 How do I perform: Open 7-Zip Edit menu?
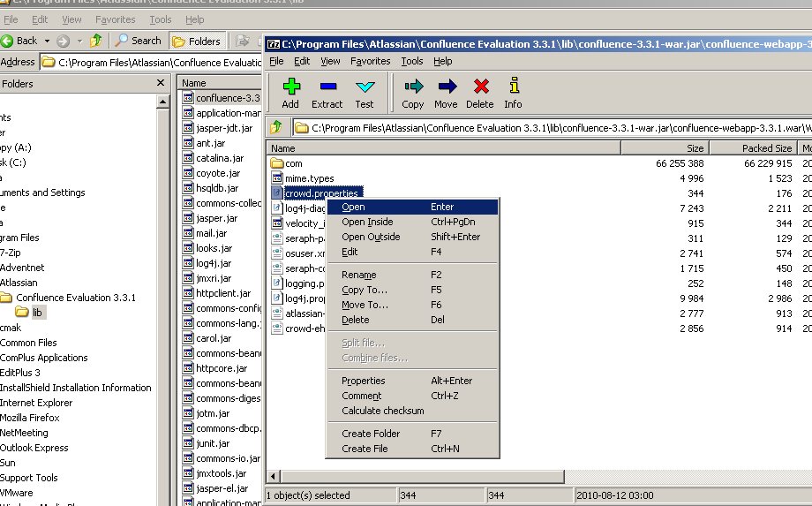pos(302,61)
